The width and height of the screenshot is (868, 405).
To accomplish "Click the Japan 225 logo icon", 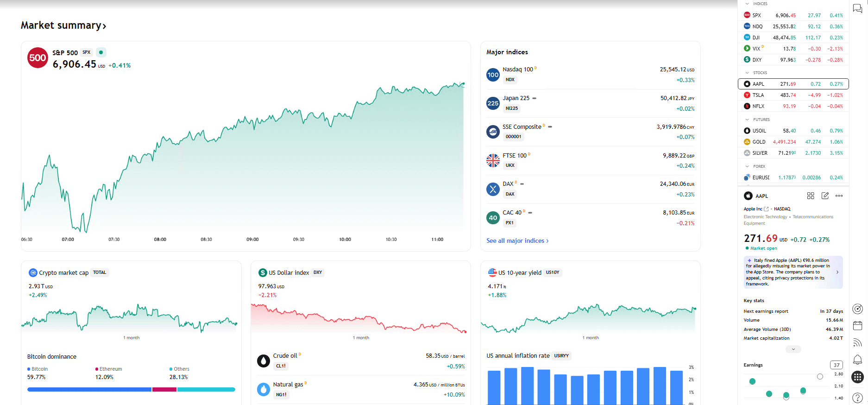I will coord(493,103).
